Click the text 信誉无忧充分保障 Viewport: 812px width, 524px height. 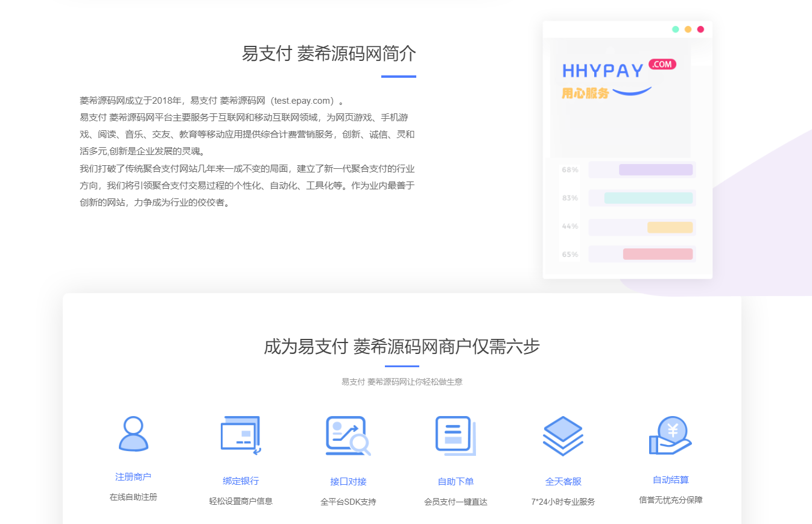point(671,500)
